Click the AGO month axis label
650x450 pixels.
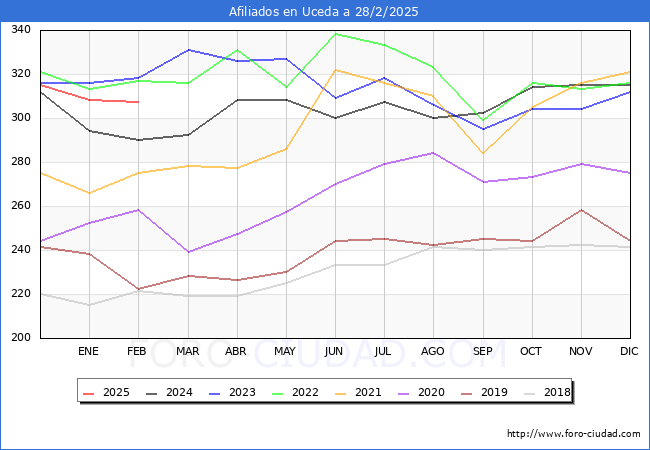[432, 351]
